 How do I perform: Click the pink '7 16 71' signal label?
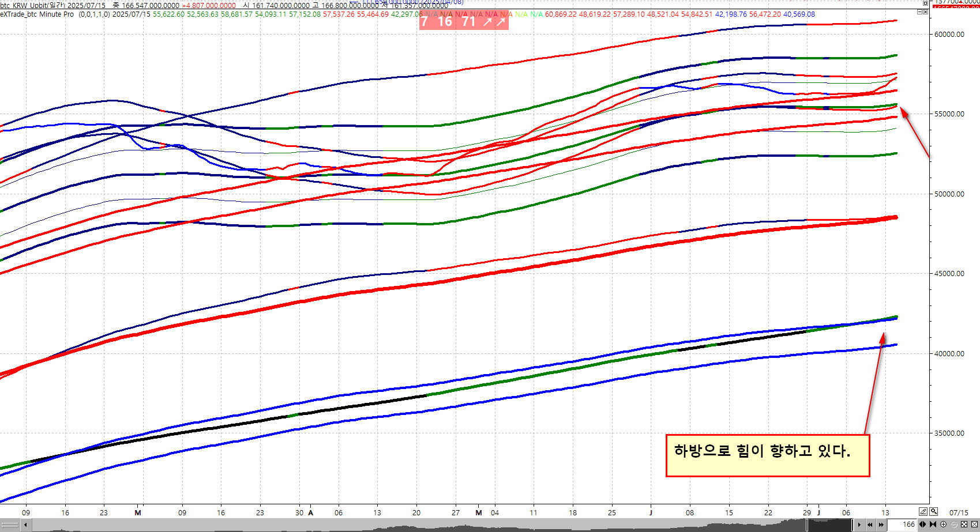[x=463, y=22]
